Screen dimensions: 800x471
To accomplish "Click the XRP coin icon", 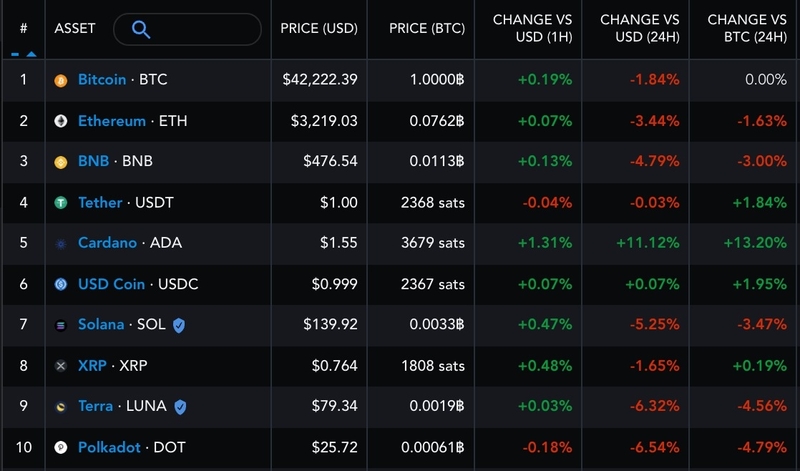I will (61, 366).
